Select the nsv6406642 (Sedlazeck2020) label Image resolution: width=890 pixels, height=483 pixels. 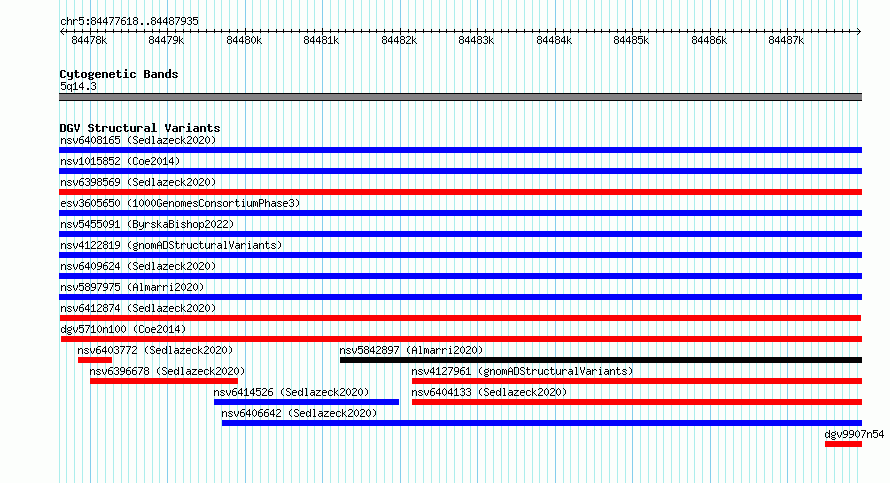[x=299, y=413]
